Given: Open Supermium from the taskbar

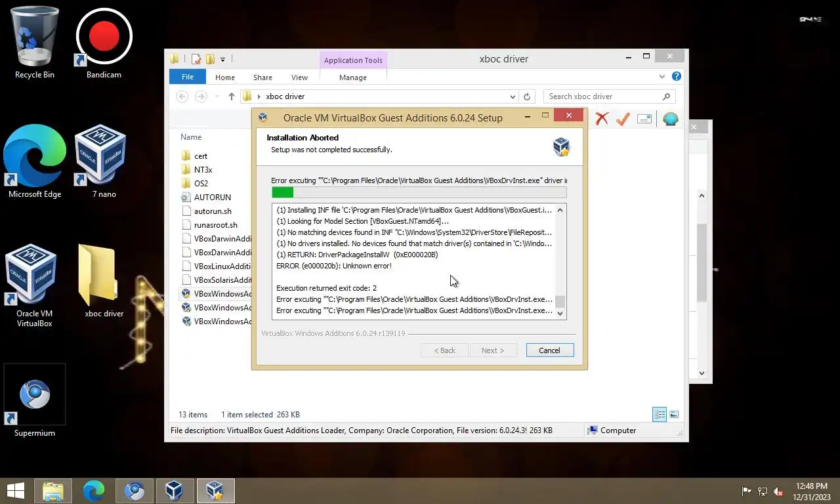Looking at the screenshot, I should pos(135,490).
